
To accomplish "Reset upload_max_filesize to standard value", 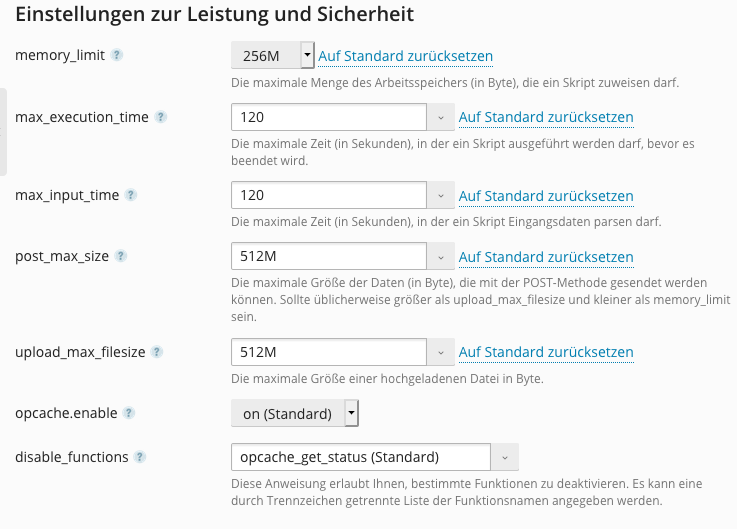I will pyautogui.click(x=546, y=352).
